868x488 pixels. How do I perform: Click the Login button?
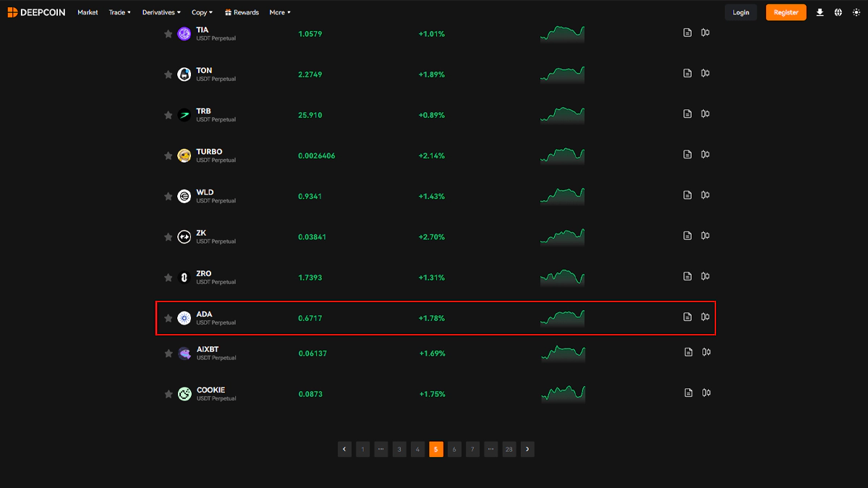coord(741,12)
